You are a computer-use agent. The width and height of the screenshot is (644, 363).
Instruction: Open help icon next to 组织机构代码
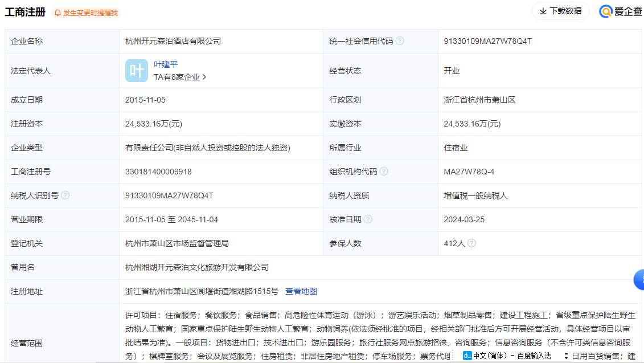coord(384,172)
